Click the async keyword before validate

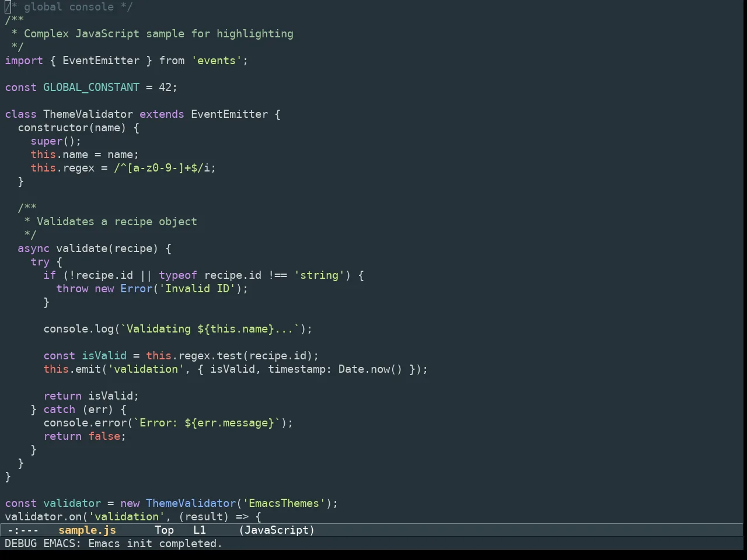pos(34,249)
